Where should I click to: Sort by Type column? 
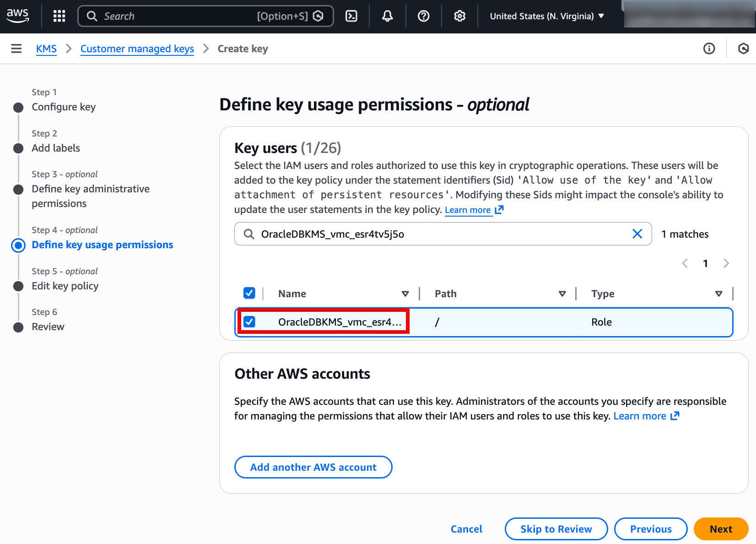719,294
